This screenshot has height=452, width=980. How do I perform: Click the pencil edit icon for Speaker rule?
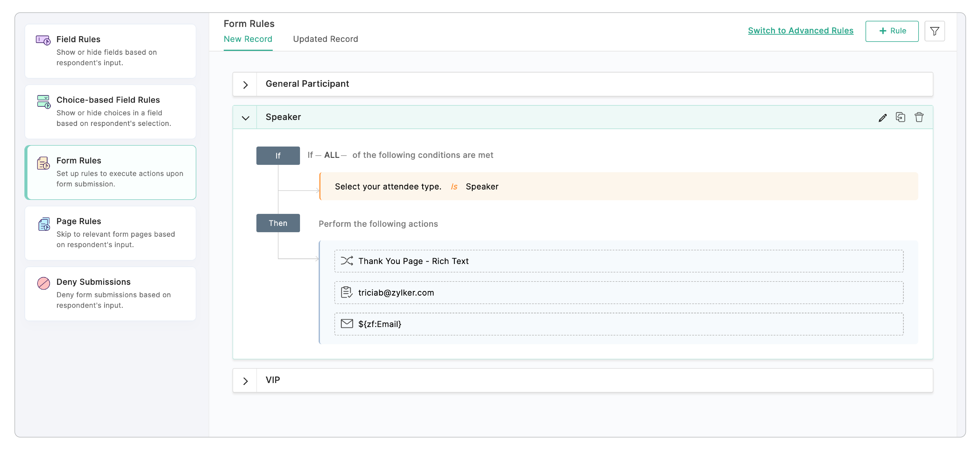pos(882,118)
